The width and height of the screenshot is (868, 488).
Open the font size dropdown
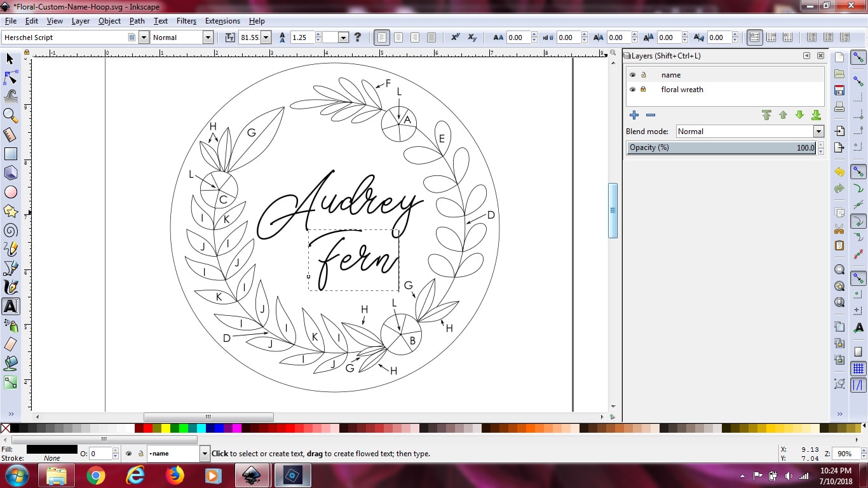tap(266, 37)
